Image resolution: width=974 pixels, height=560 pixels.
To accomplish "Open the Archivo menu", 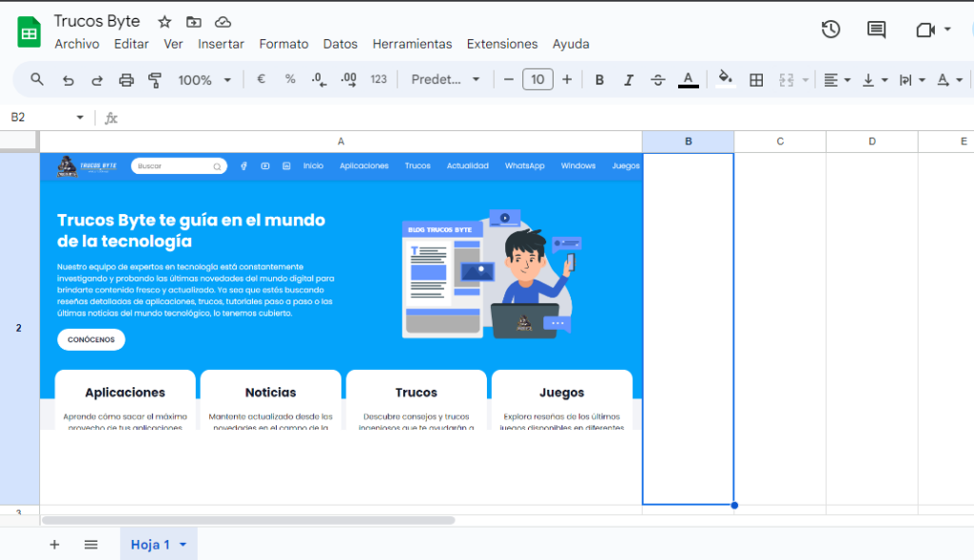I will (77, 44).
